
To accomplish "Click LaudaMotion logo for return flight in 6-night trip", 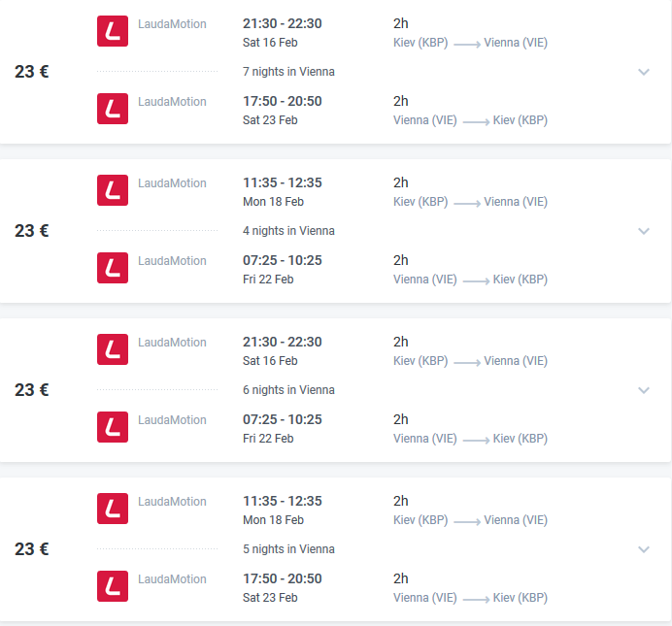I will [113, 427].
